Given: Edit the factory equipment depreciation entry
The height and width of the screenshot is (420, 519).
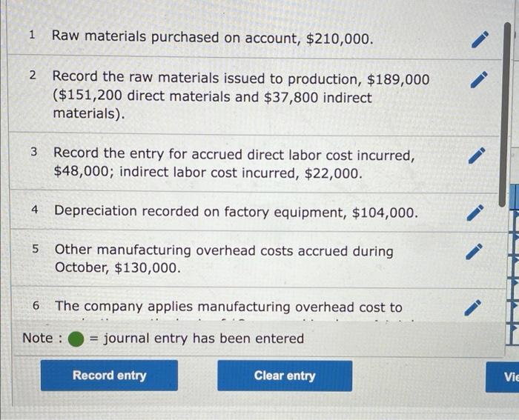Looking at the screenshot, I should pyautogui.click(x=480, y=212).
